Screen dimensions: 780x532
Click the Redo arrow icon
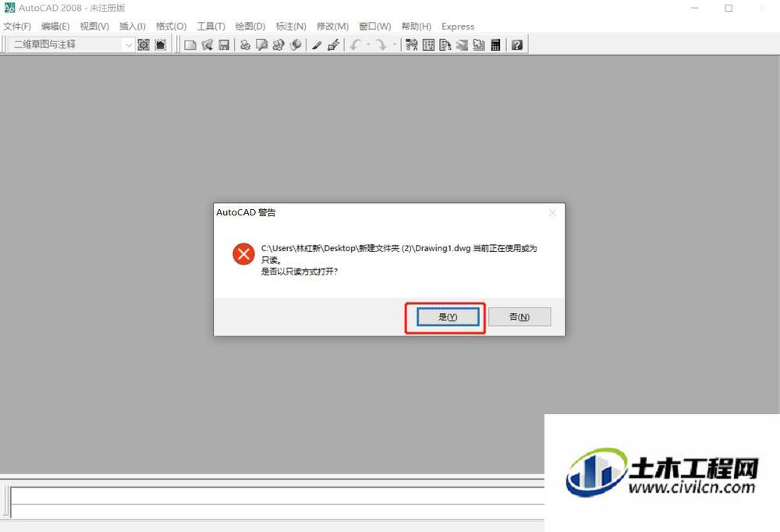tap(381, 44)
